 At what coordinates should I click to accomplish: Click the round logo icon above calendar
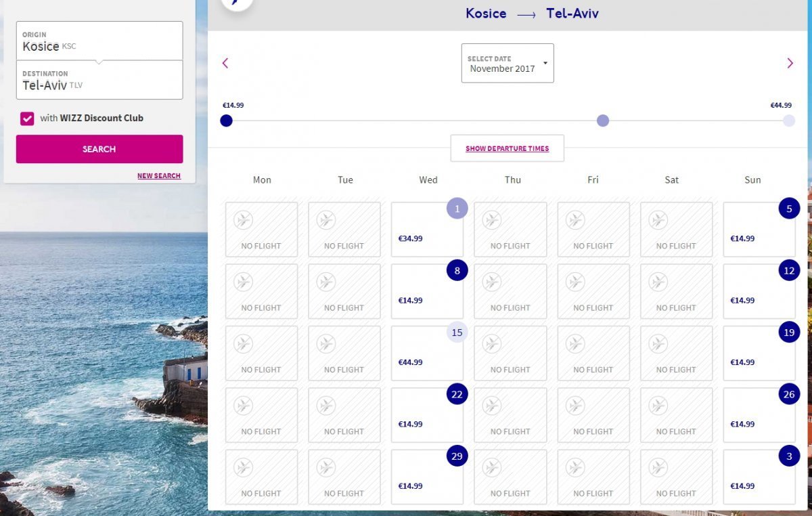point(237,3)
